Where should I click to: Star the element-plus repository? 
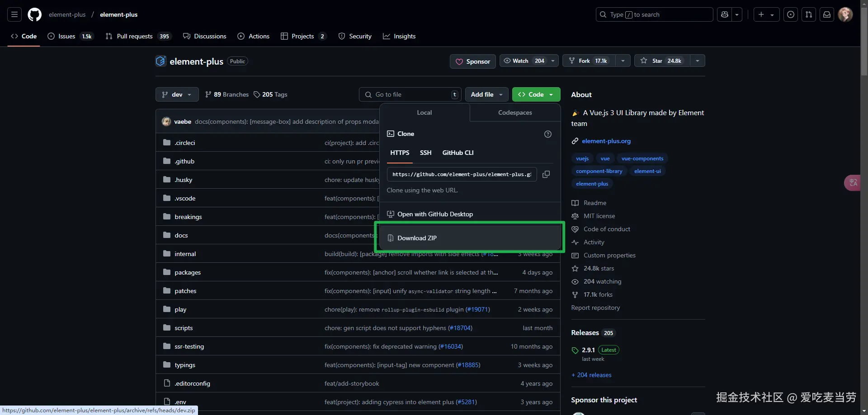tap(662, 61)
